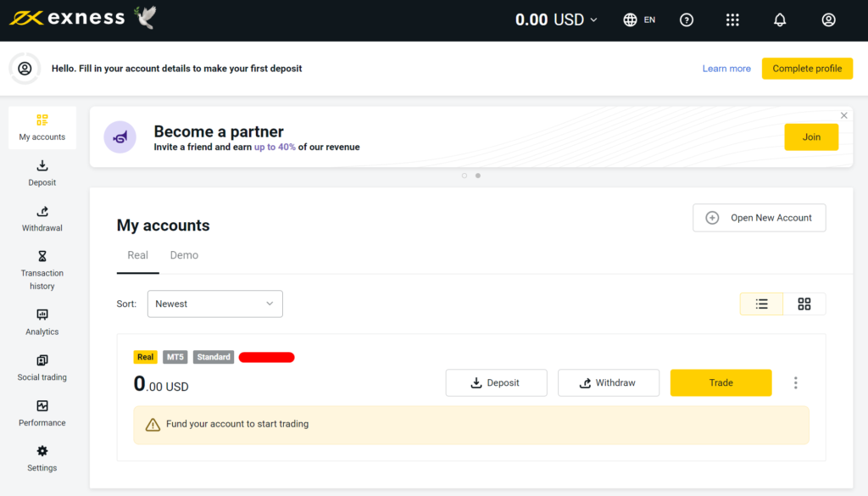
Task: Switch to the Real accounts tab
Action: [138, 255]
